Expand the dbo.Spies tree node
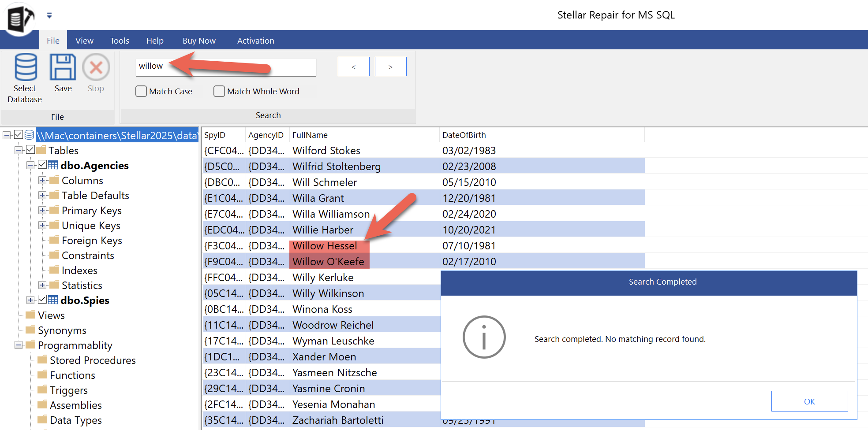 [x=30, y=300]
